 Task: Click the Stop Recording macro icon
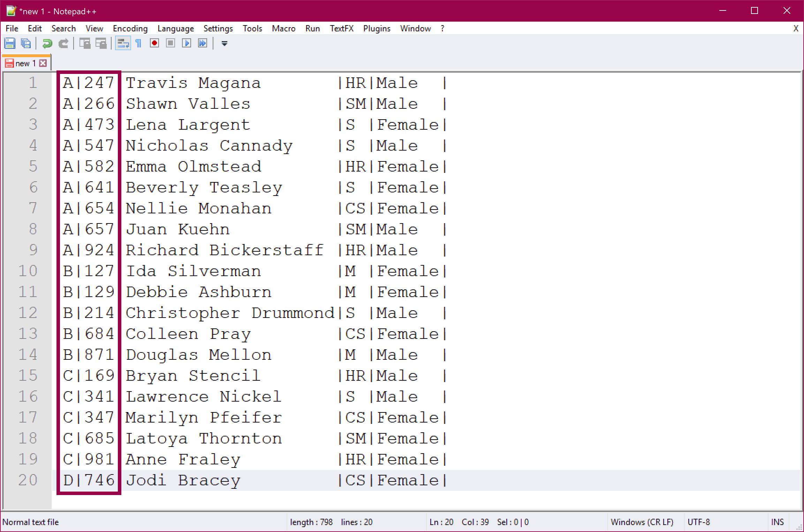point(170,43)
